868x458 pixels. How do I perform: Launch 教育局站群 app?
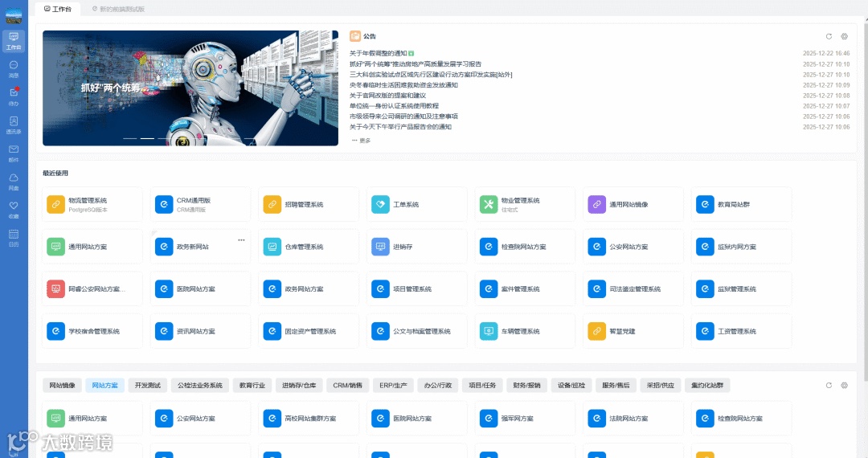click(741, 204)
